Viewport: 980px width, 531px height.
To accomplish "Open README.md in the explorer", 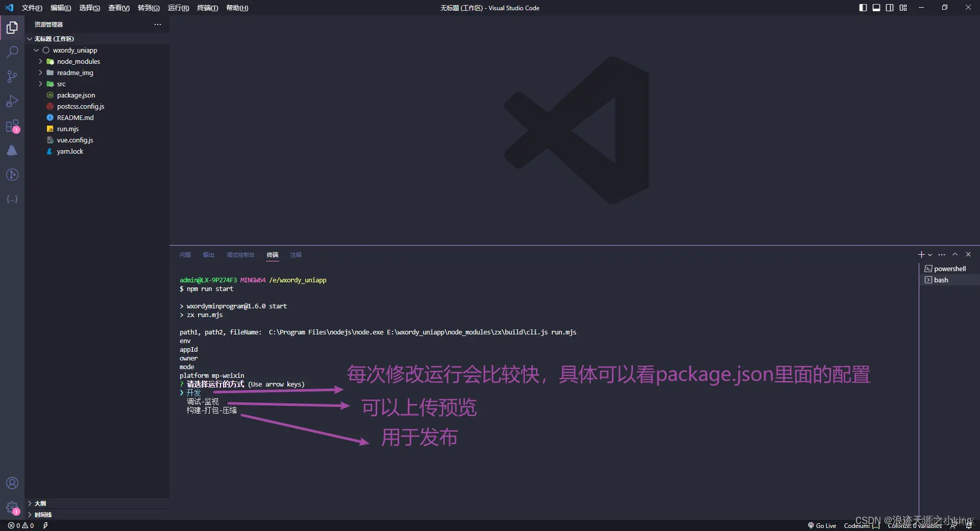I will pos(97,117).
